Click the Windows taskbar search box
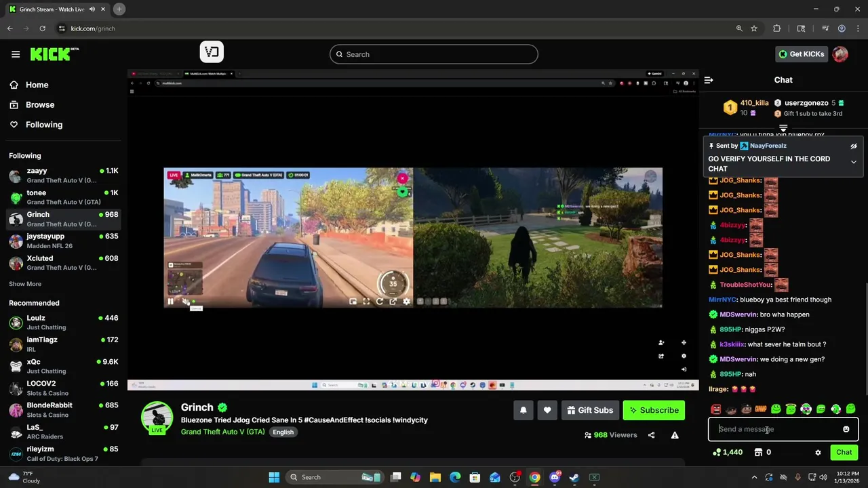This screenshot has width=868, height=488. point(336,477)
